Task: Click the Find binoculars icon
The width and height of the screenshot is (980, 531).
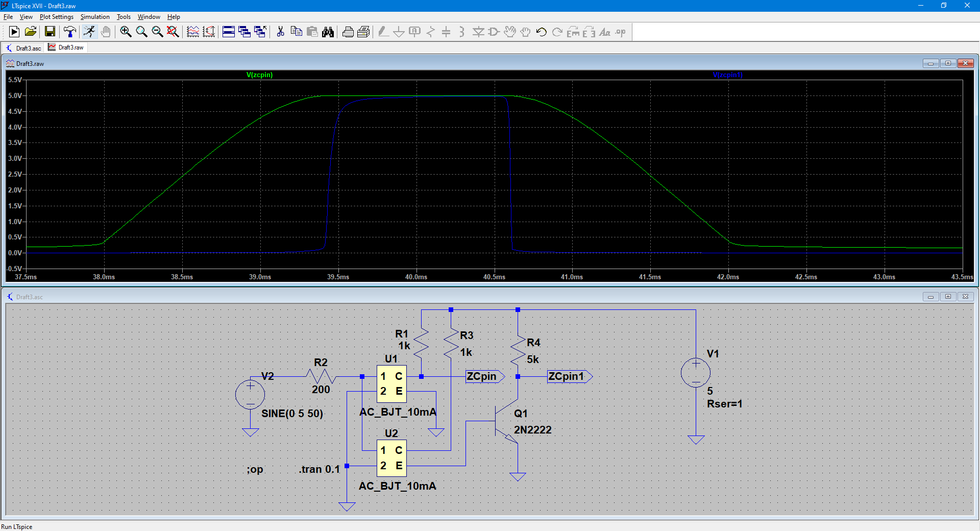Action: pyautogui.click(x=328, y=32)
